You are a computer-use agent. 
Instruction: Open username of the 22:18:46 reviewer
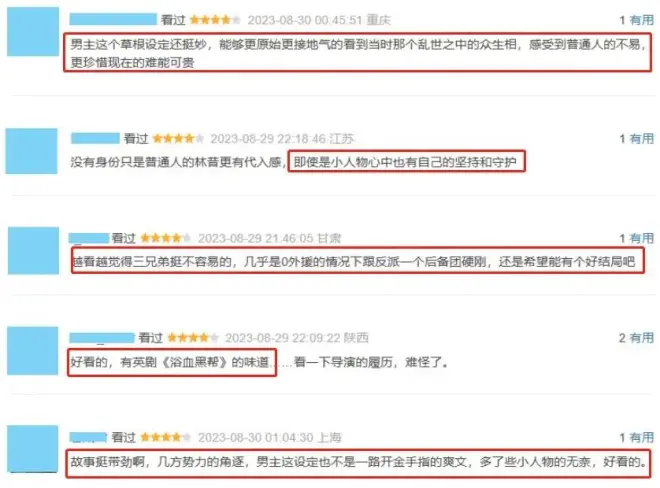(x=95, y=138)
